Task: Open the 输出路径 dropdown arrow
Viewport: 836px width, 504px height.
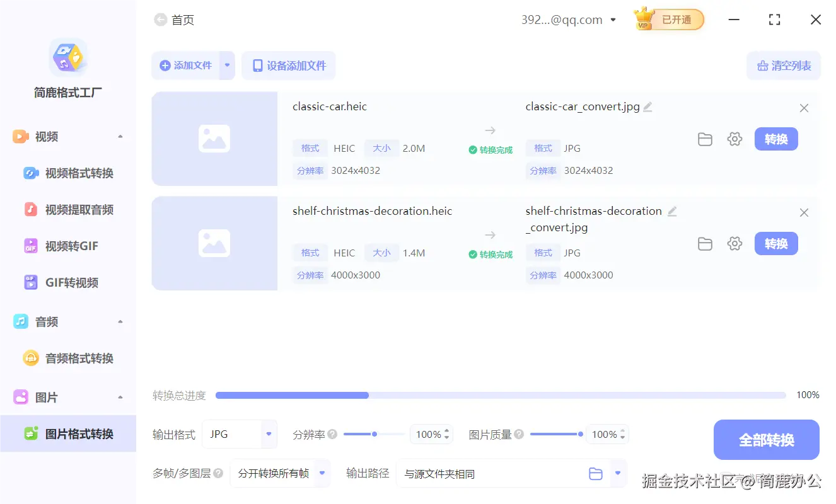Action: point(616,473)
